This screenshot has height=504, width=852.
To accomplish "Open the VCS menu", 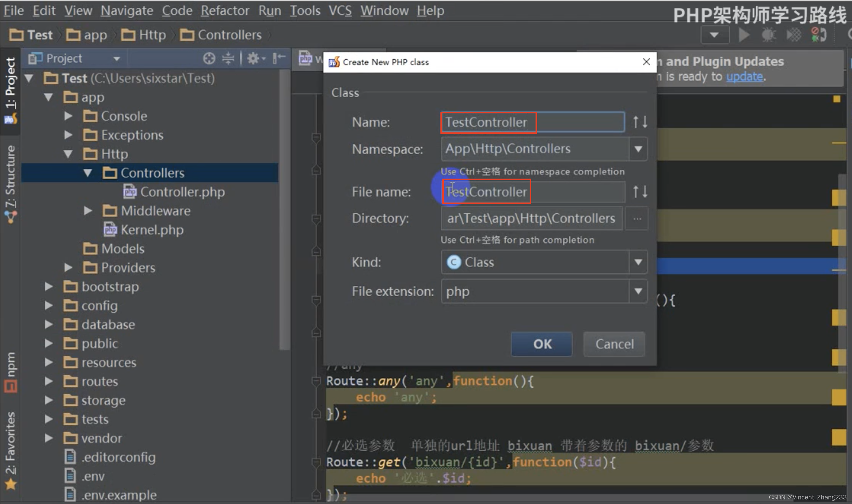I will coord(340,10).
